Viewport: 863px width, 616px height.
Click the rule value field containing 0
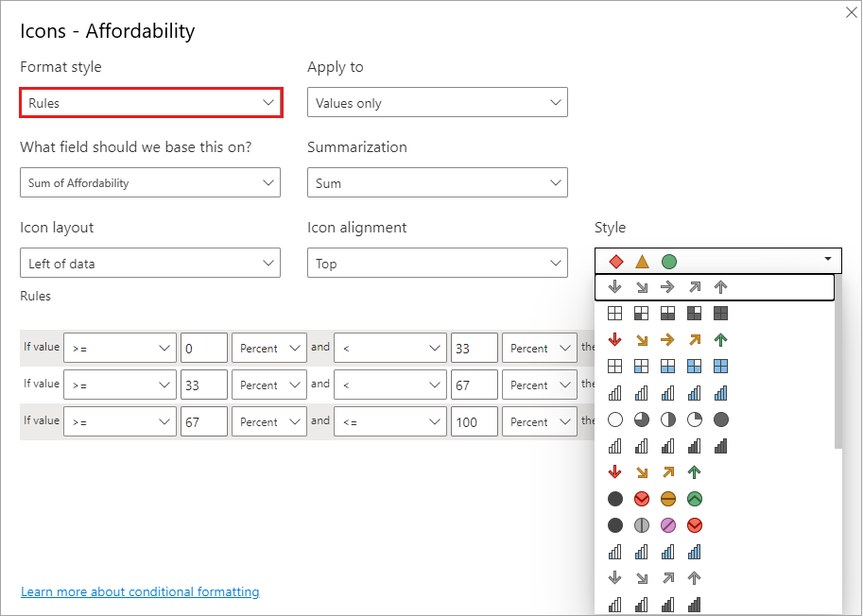(x=204, y=348)
